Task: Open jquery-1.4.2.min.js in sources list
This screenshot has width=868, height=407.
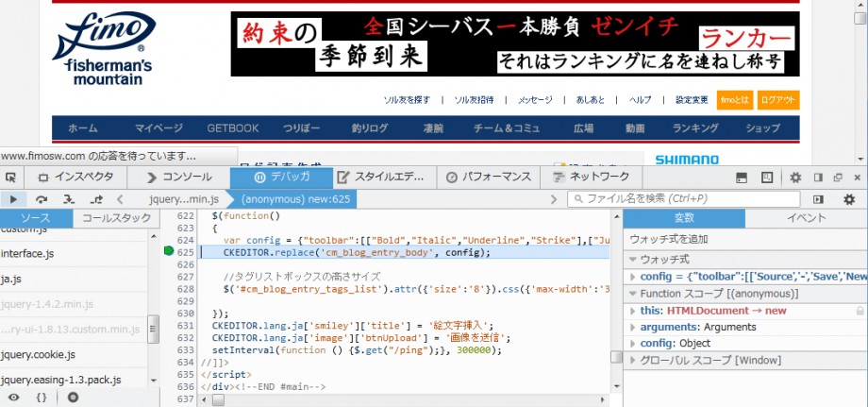Action: click(x=74, y=305)
